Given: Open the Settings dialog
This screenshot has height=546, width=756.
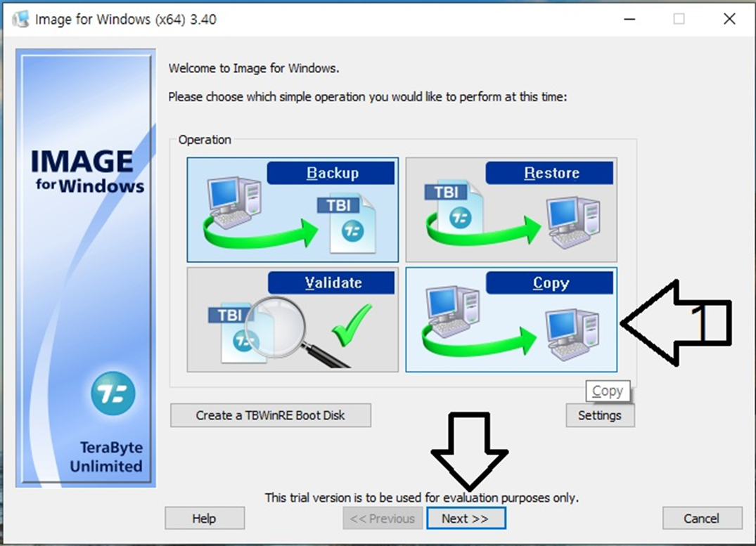Looking at the screenshot, I should (600, 415).
